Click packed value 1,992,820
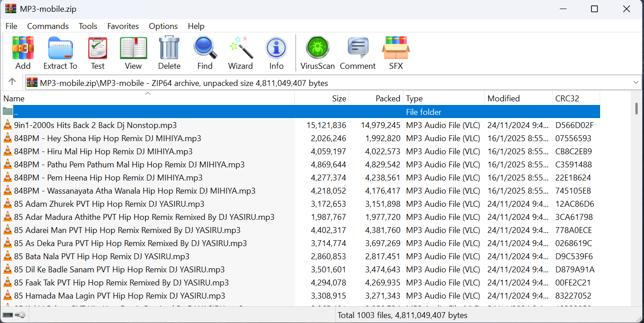This screenshot has height=323, width=644. pos(383,138)
